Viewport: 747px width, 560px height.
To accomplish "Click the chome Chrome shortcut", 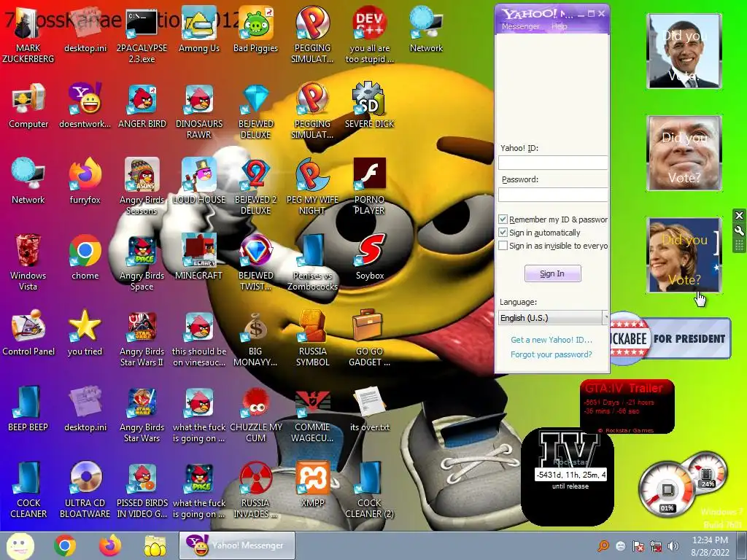I will (x=85, y=257).
